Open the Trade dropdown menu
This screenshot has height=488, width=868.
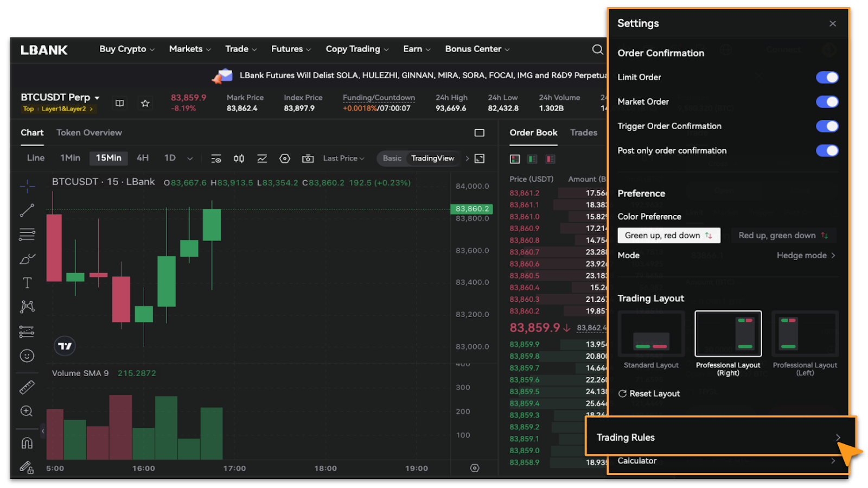point(241,49)
